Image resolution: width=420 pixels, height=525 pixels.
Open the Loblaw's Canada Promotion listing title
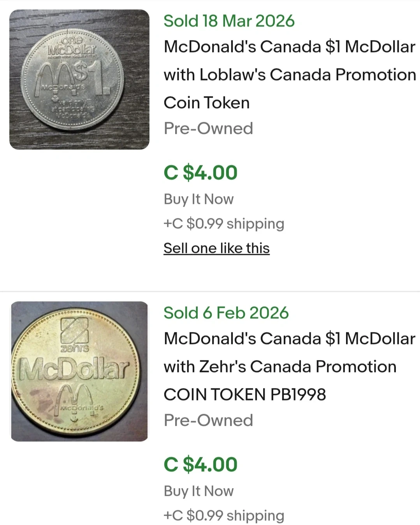(290, 74)
